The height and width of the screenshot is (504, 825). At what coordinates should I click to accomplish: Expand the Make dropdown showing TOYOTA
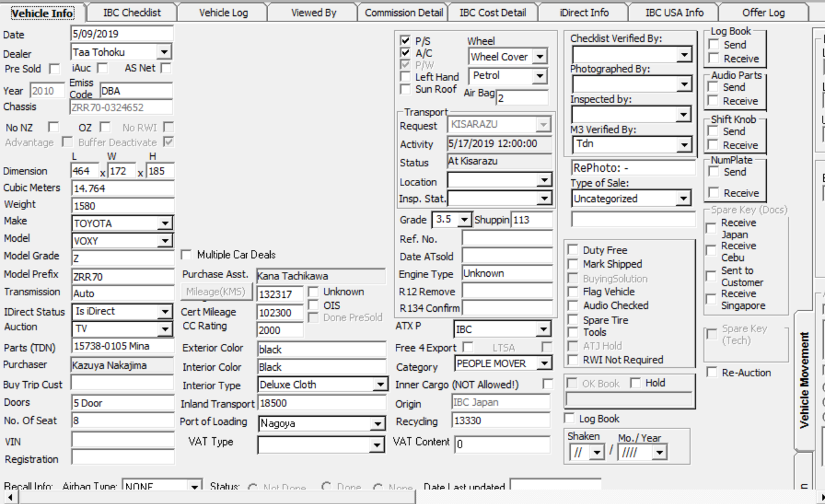pyautogui.click(x=165, y=224)
